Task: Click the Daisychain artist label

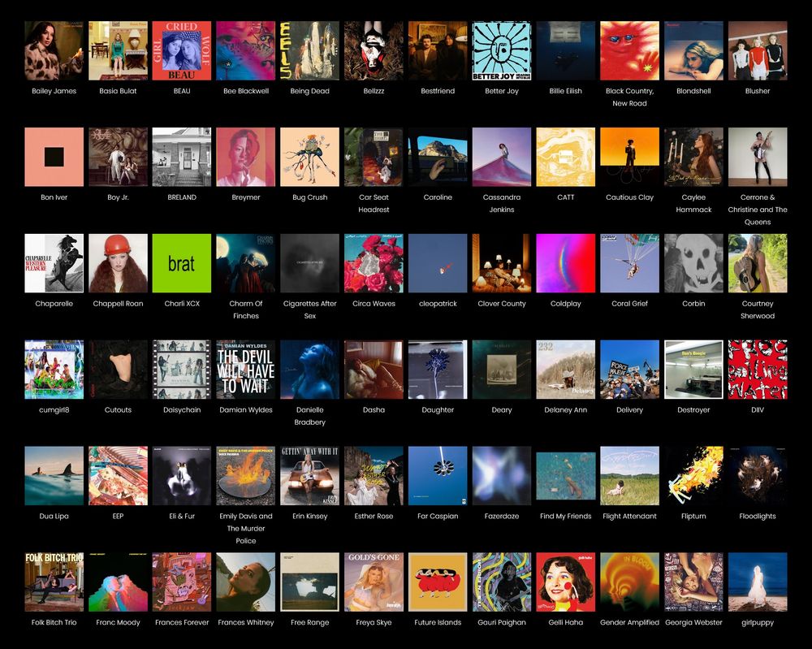Action: (182, 409)
